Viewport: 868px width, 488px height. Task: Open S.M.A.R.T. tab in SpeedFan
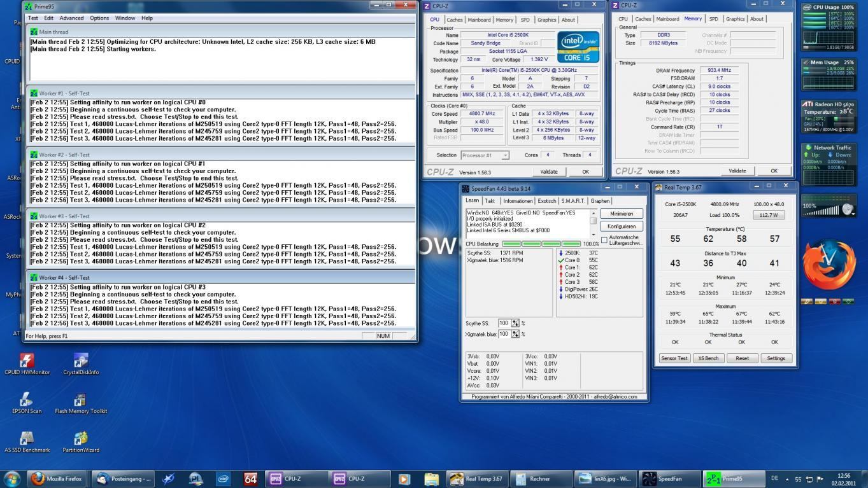pos(573,201)
